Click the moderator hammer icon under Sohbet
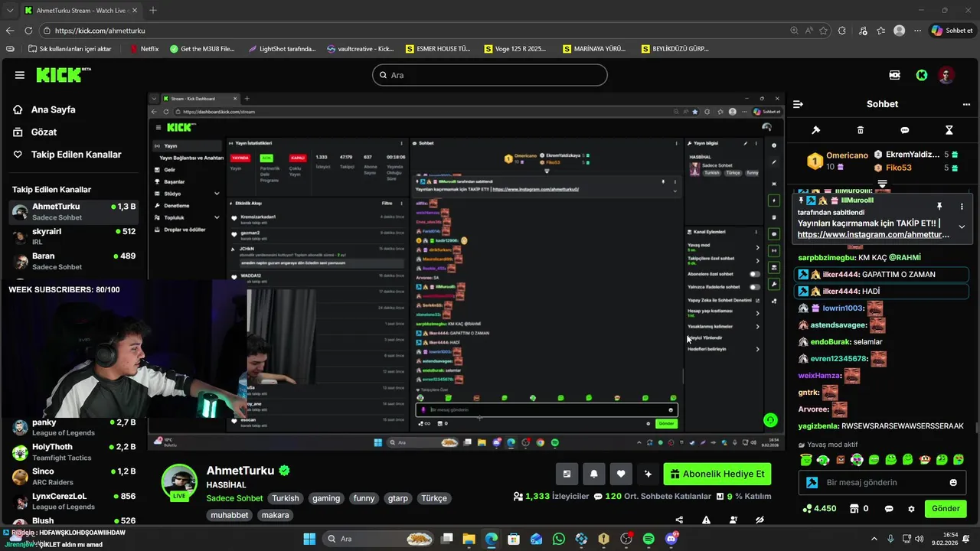Viewport: 980px width, 551px height. click(816, 130)
